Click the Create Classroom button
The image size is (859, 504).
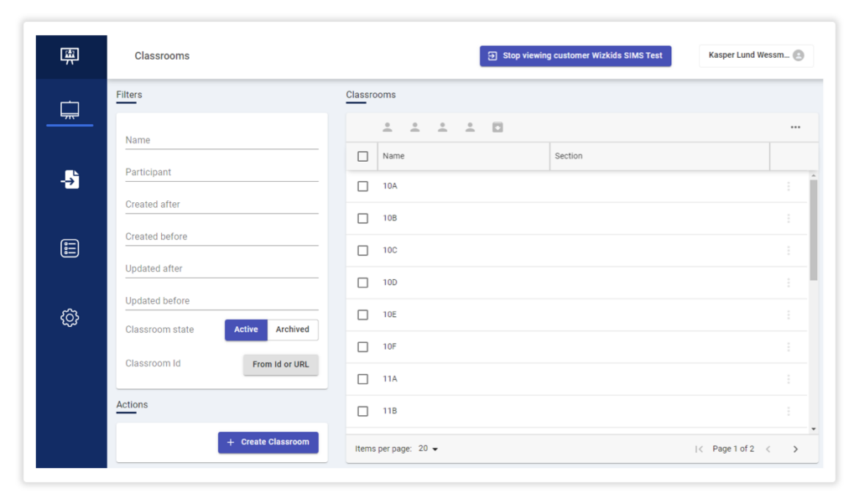[x=268, y=442]
